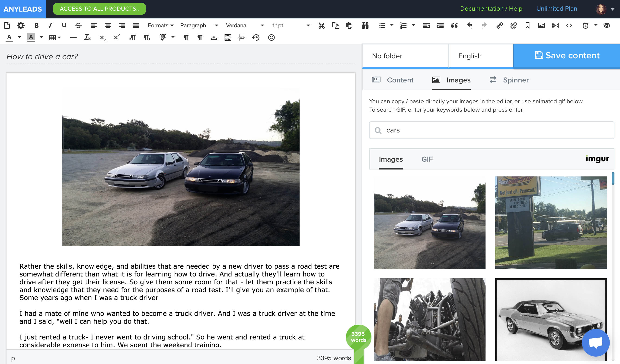Switch to the Content tab
Screen dimensions: 620x364
(393, 80)
